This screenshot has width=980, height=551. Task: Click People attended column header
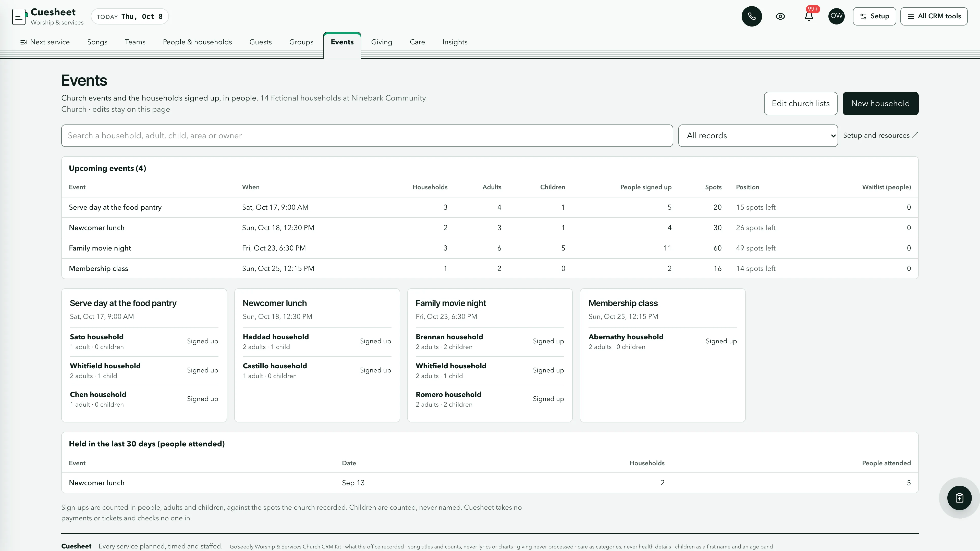(886, 463)
